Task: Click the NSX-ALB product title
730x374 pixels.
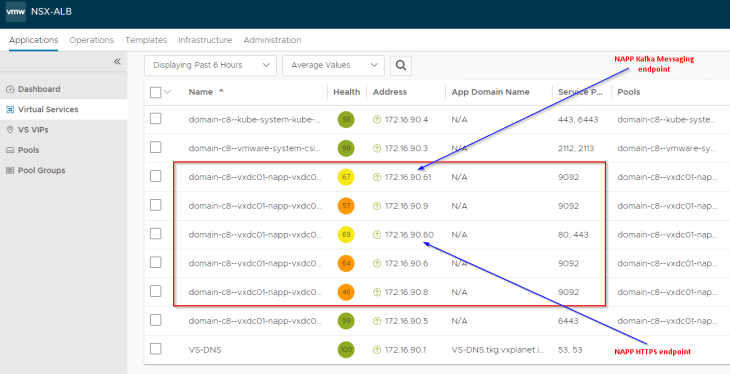Action: (x=51, y=12)
